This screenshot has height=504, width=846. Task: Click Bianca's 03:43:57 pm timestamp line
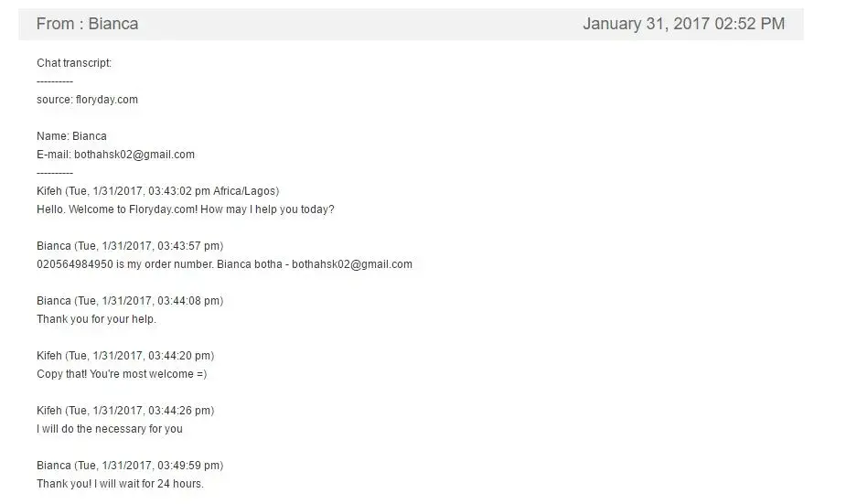click(x=130, y=246)
